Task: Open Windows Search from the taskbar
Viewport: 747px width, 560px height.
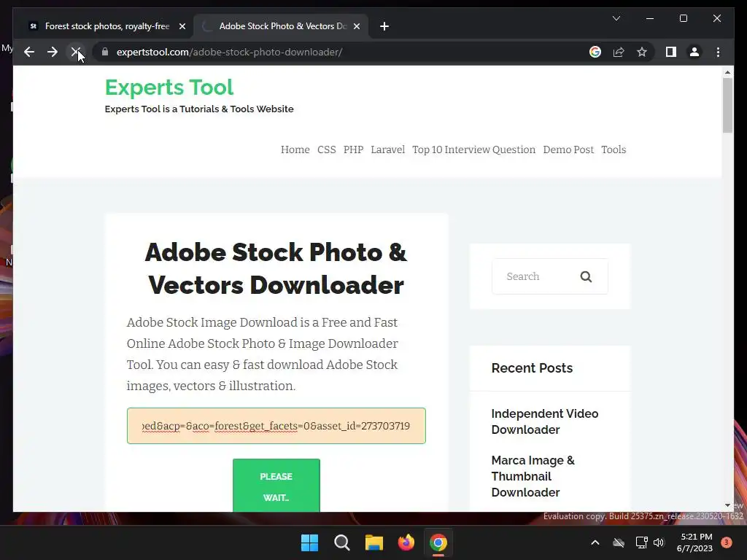Action: coord(341,542)
